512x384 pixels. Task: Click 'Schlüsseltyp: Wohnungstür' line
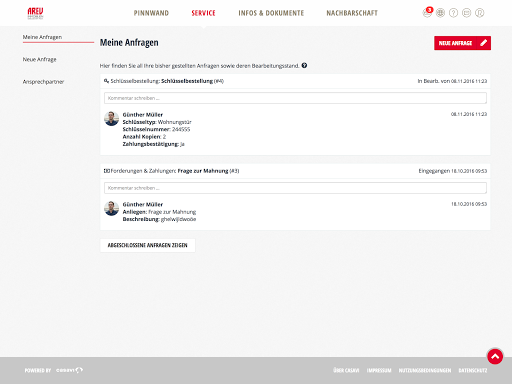point(157,122)
